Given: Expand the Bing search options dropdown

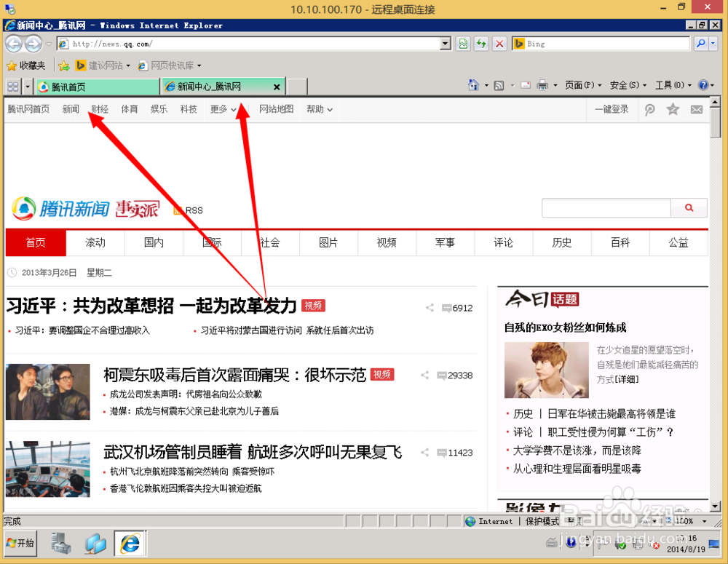Looking at the screenshot, I should (713, 44).
